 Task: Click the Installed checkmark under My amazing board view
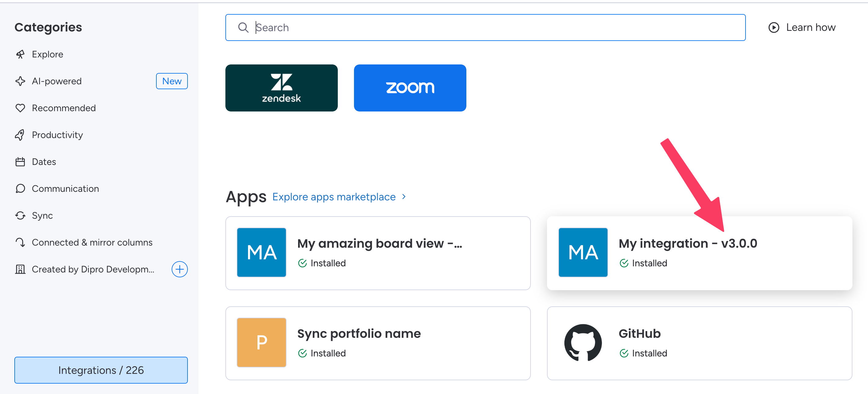[303, 263]
